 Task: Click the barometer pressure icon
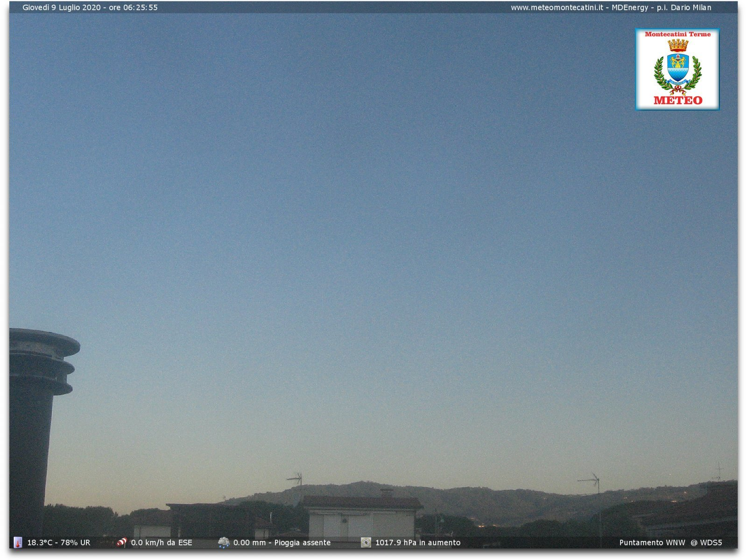[x=366, y=542]
